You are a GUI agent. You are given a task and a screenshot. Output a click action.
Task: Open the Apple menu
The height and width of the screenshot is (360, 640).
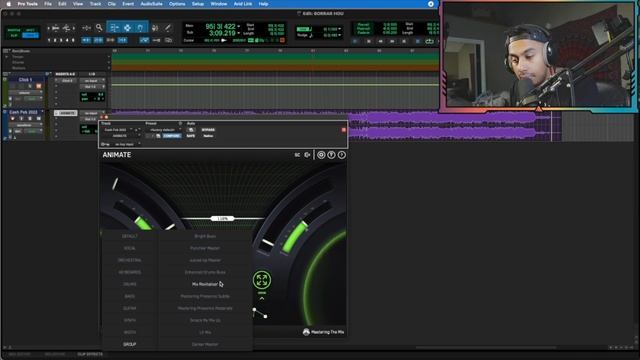pos(8,4)
